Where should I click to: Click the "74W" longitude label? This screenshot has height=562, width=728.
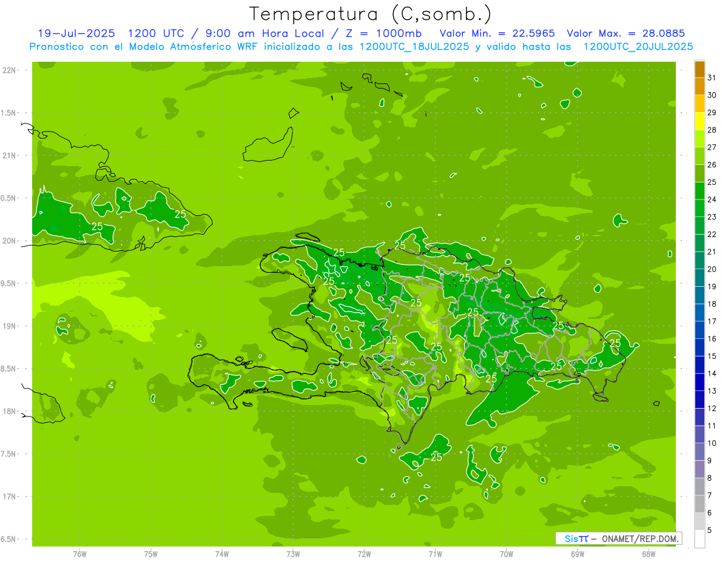tap(222, 554)
